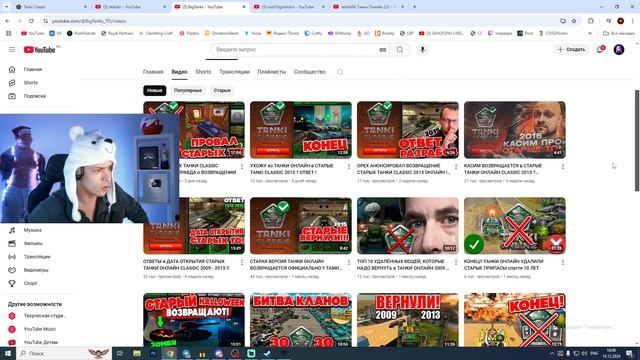Open the notifications bell
The height and width of the screenshot is (360, 640).
(x=600, y=49)
